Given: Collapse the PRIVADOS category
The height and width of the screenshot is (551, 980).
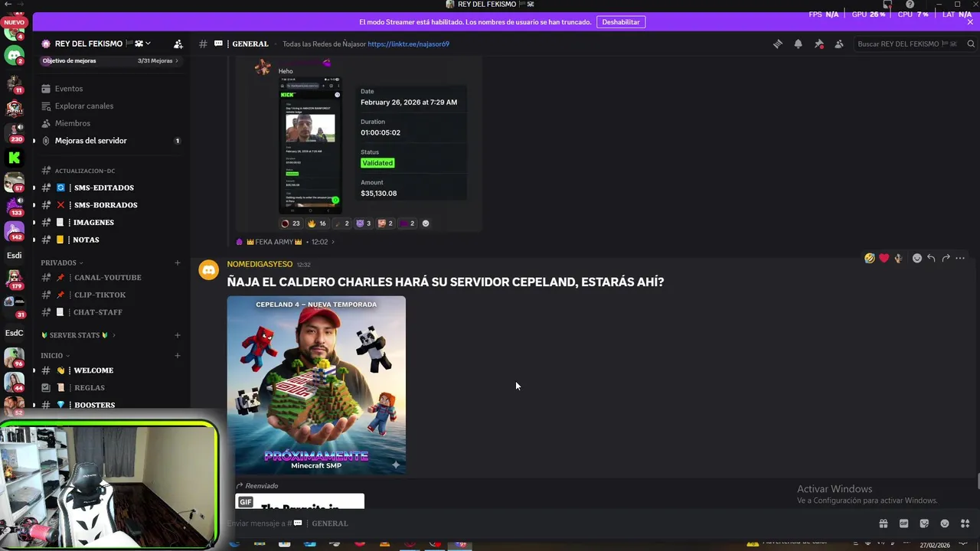Looking at the screenshot, I should 61,262.
